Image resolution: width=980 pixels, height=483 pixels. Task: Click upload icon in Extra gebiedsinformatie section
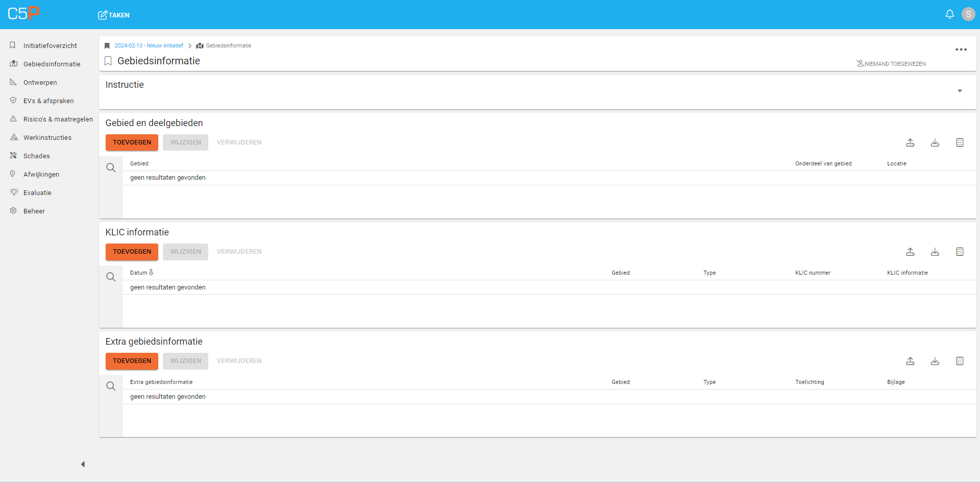(910, 361)
